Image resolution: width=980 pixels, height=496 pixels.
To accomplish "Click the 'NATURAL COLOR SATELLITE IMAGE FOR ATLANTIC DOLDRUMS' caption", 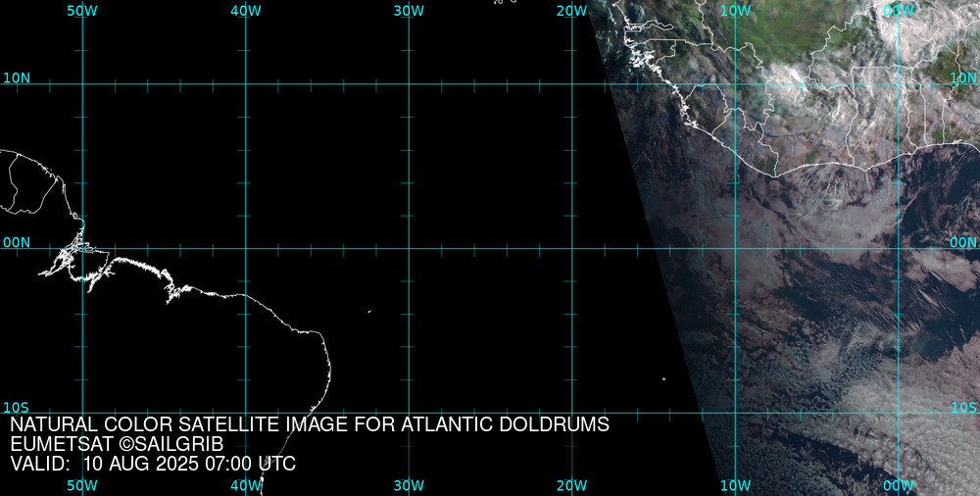I will click(310, 424).
